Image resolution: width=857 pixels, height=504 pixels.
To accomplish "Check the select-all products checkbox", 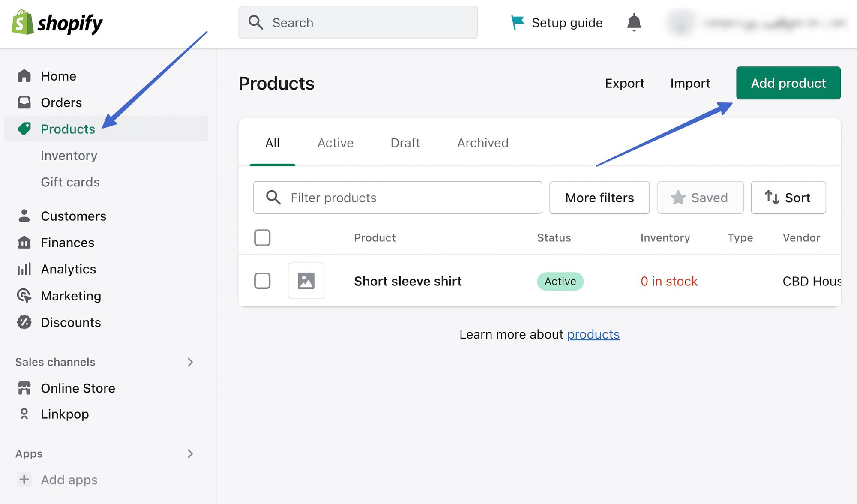I will pos(263,237).
